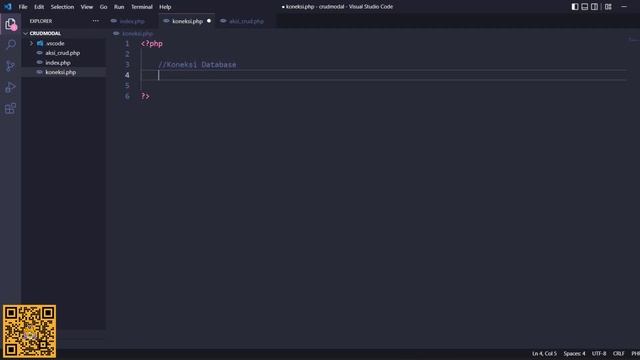Image resolution: width=640 pixels, height=360 pixels.
Task: Open the Extensions view
Action: (11, 109)
